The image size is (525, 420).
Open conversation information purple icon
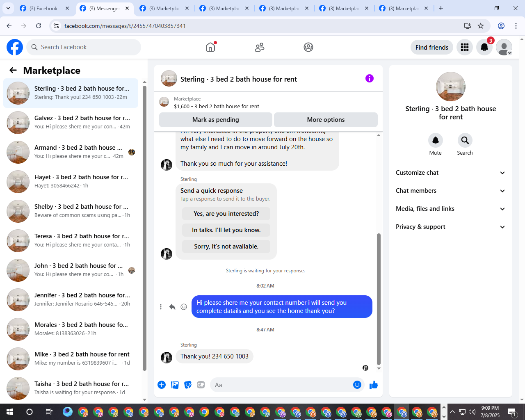coord(370,78)
